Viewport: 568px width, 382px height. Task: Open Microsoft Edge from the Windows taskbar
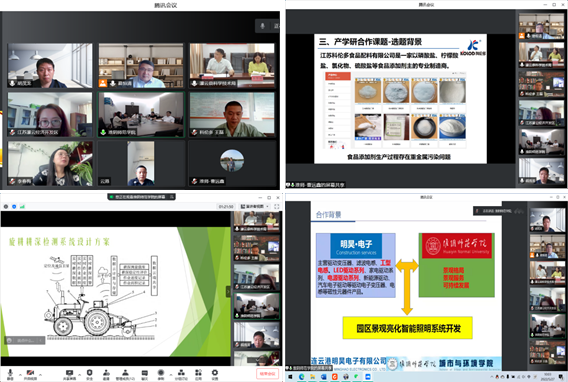(302, 377)
